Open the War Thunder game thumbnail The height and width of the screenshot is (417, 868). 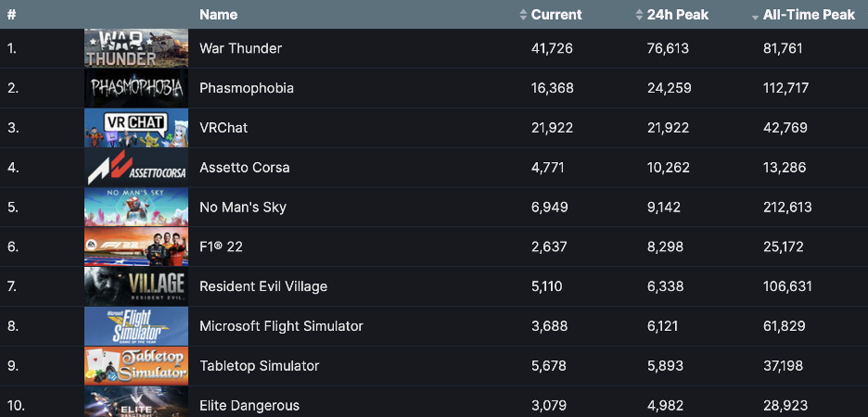click(136, 48)
